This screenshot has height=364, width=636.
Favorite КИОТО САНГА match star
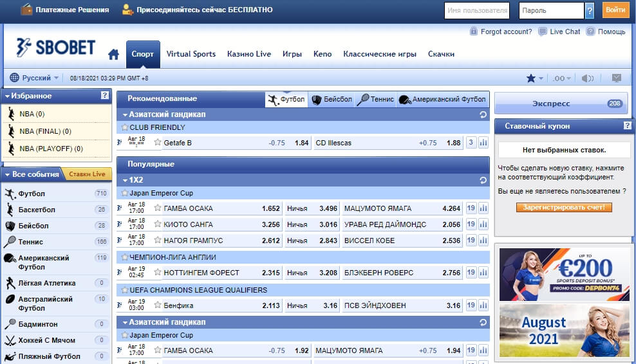pos(158,224)
